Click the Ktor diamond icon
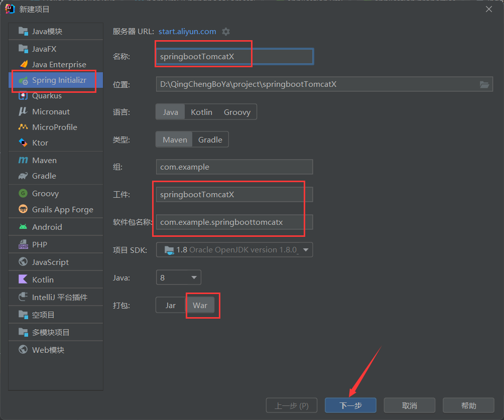Viewport: 504px width, 420px height. point(23,143)
